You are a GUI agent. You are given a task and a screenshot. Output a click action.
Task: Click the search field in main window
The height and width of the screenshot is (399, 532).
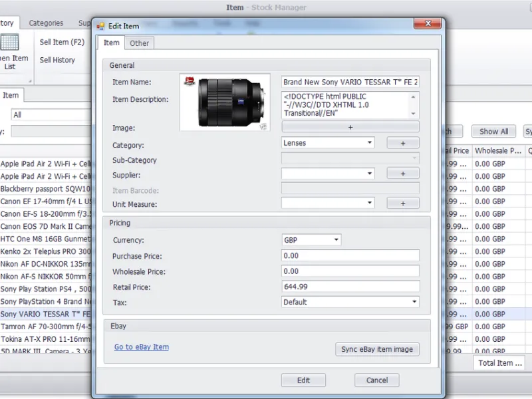(x=51, y=131)
